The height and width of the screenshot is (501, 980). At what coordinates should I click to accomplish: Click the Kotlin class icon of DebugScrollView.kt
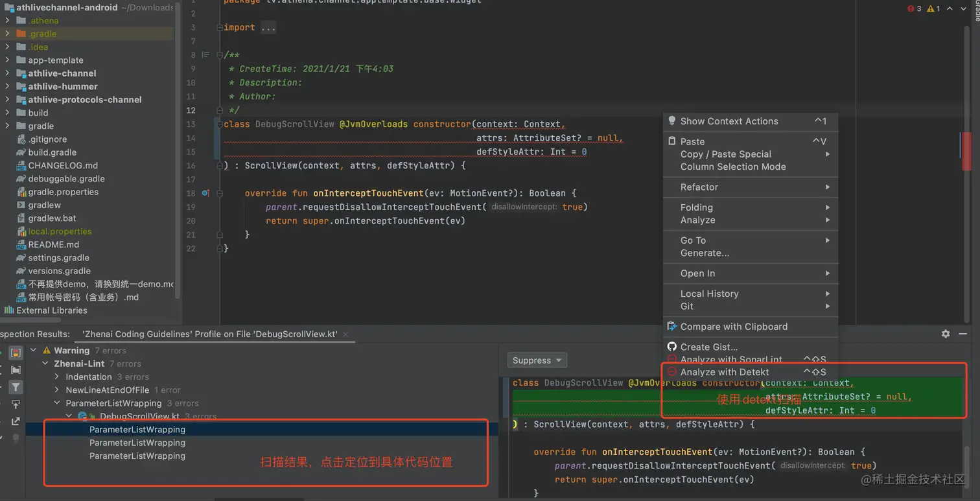coord(82,416)
